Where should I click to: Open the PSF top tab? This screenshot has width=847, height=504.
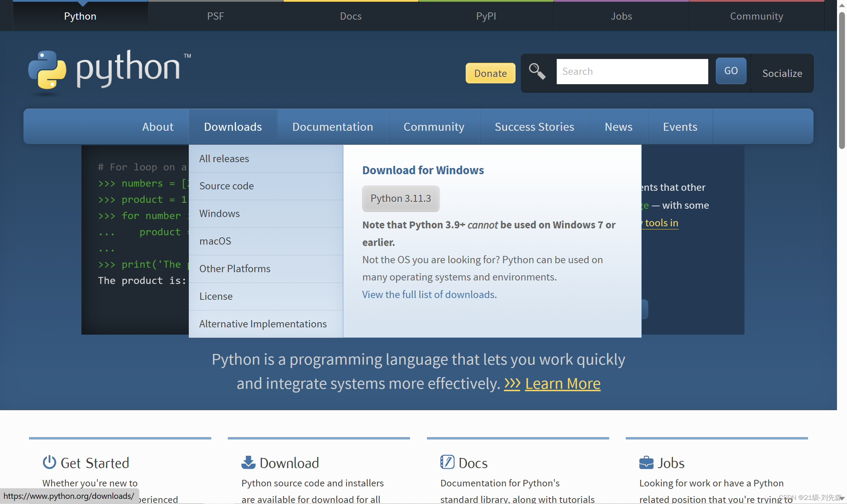(x=215, y=16)
